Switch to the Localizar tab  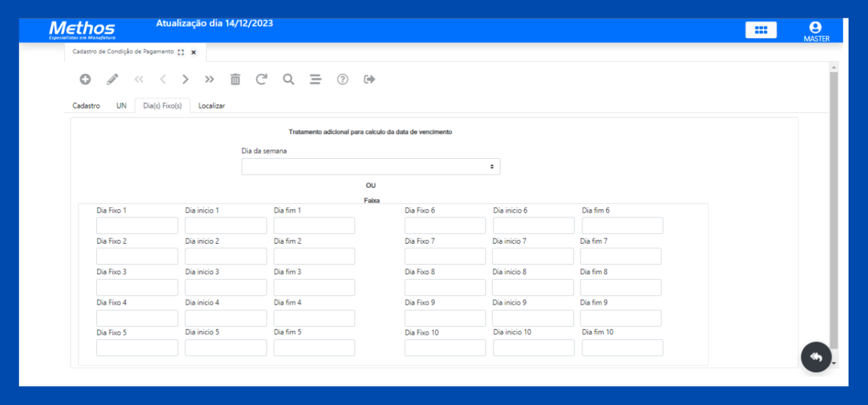click(212, 105)
